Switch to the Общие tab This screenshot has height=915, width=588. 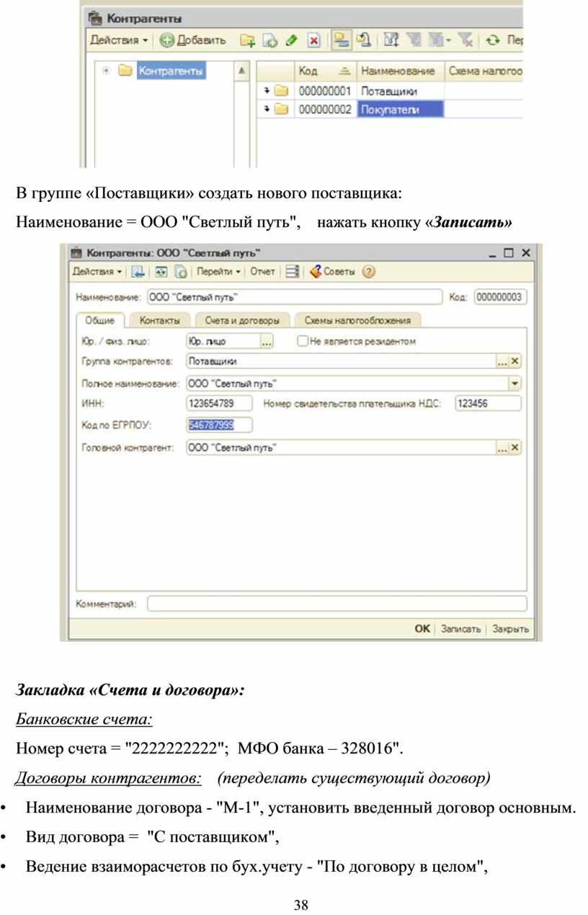[x=100, y=320]
